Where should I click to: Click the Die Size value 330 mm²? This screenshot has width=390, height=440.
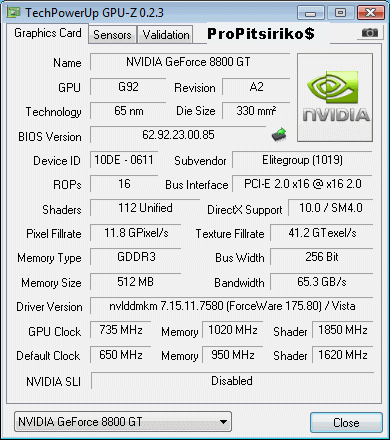pos(256,111)
